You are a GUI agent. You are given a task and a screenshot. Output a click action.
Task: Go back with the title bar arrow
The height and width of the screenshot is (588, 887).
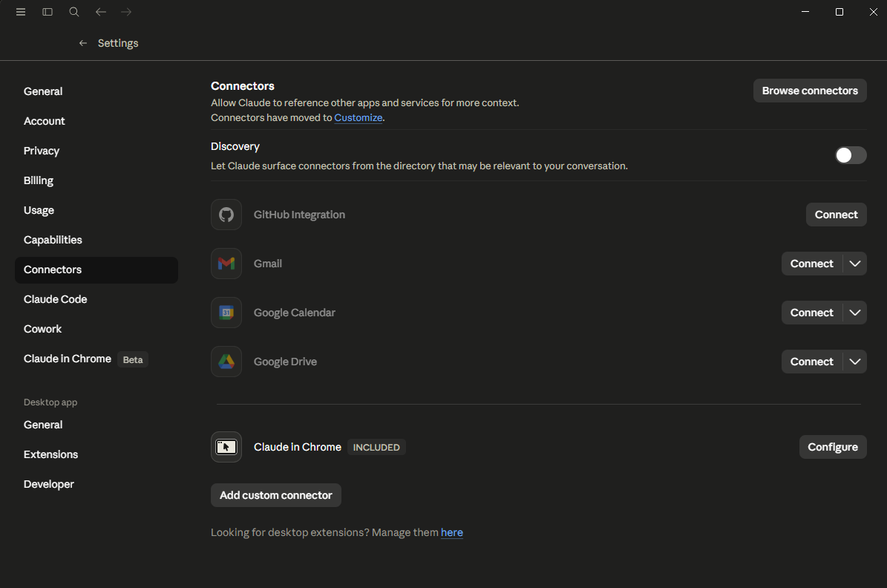101,12
